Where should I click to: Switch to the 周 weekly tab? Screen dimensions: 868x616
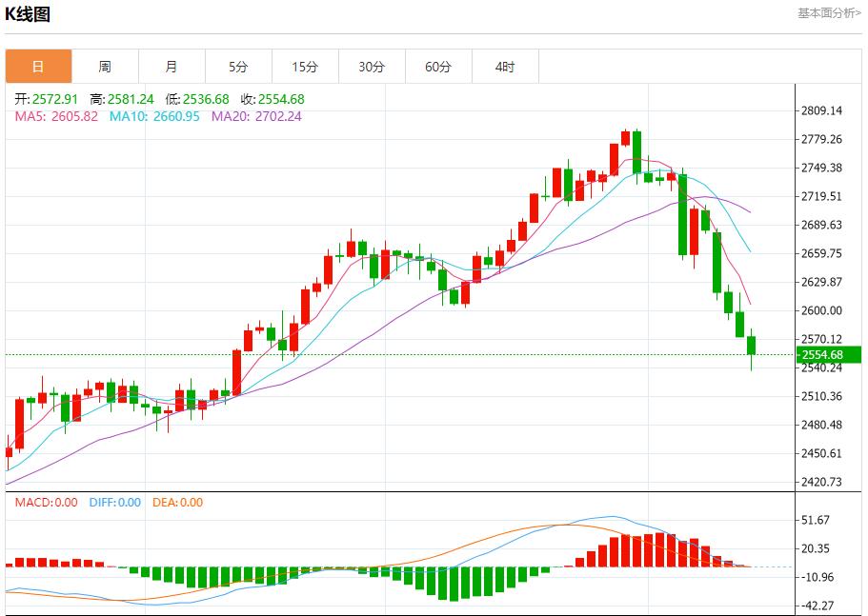(x=105, y=67)
